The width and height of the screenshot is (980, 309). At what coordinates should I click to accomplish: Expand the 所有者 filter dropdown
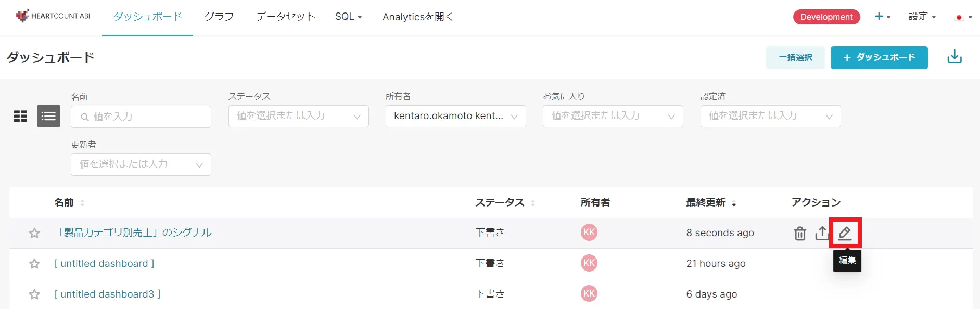455,116
